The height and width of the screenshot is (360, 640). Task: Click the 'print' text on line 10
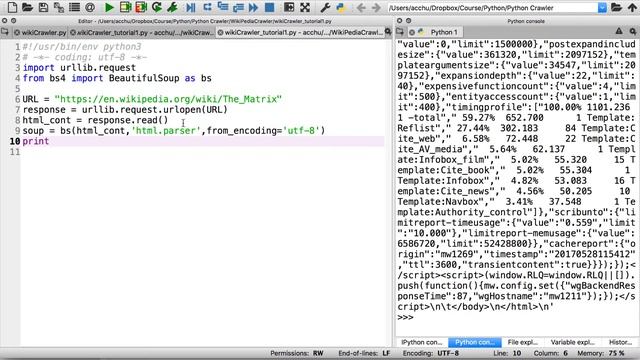(36, 141)
